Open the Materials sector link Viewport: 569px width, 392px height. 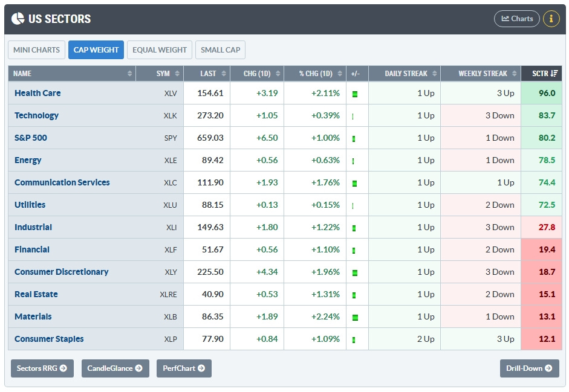tap(33, 316)
